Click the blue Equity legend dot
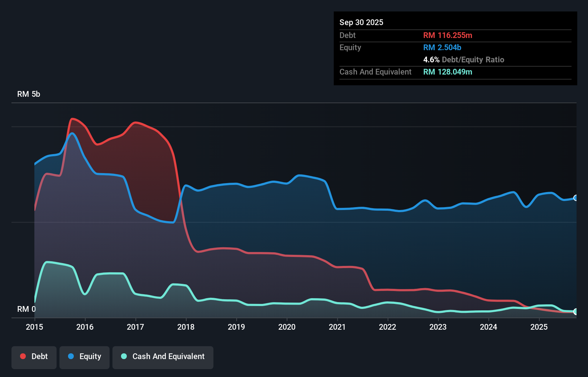This screenshot has width=588, height=377. coord(72,356)
